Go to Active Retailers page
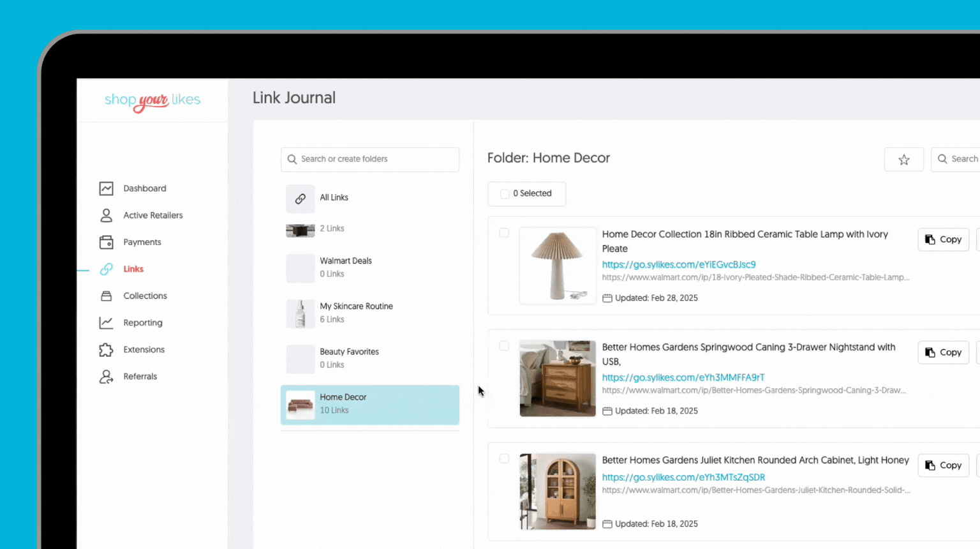This screenshot has width=980, height=549. (153, 215)
